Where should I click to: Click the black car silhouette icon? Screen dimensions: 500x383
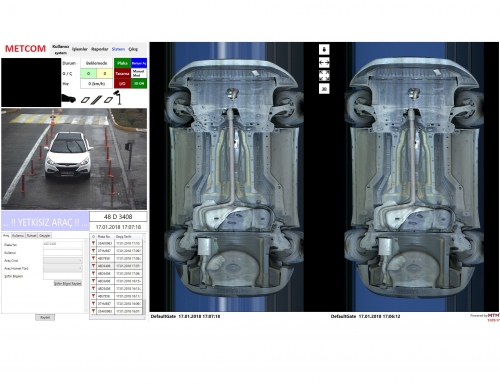[x=69, y=99]
